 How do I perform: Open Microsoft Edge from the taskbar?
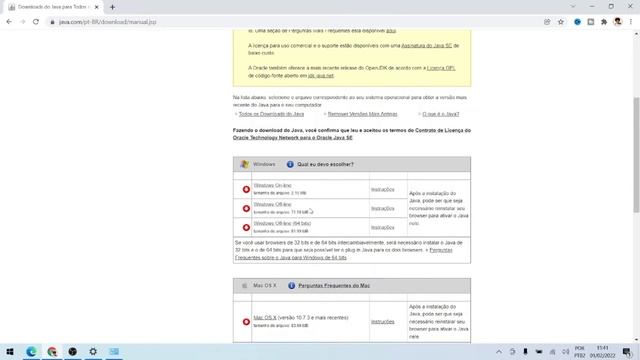click(31, 351)
